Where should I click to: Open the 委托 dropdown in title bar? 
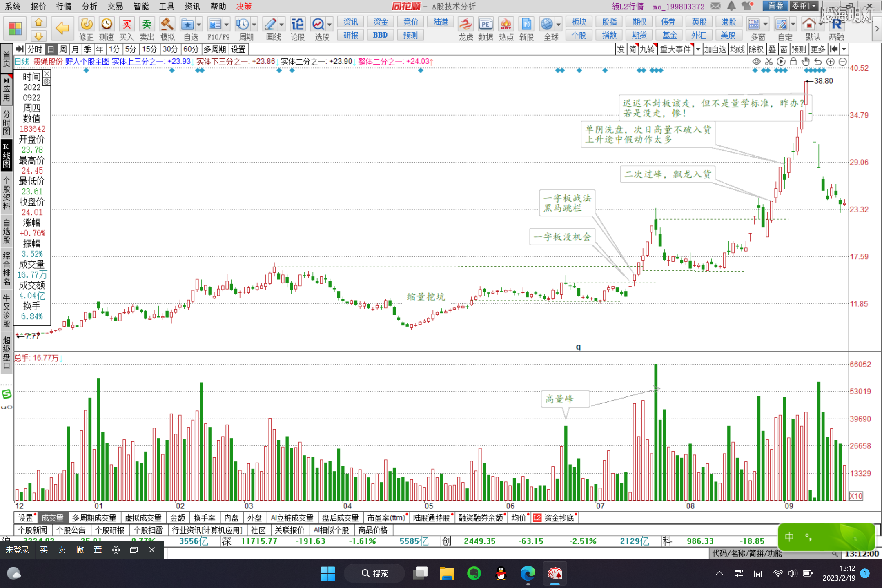(x=814, y=6)
